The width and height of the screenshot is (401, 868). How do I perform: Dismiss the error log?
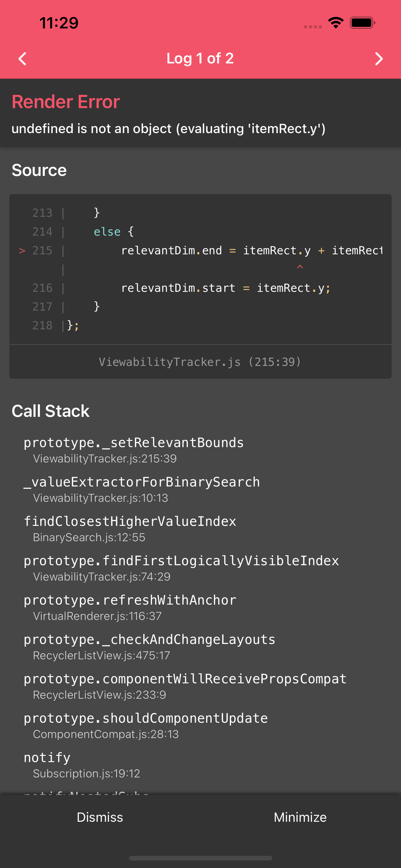point(100,817)
